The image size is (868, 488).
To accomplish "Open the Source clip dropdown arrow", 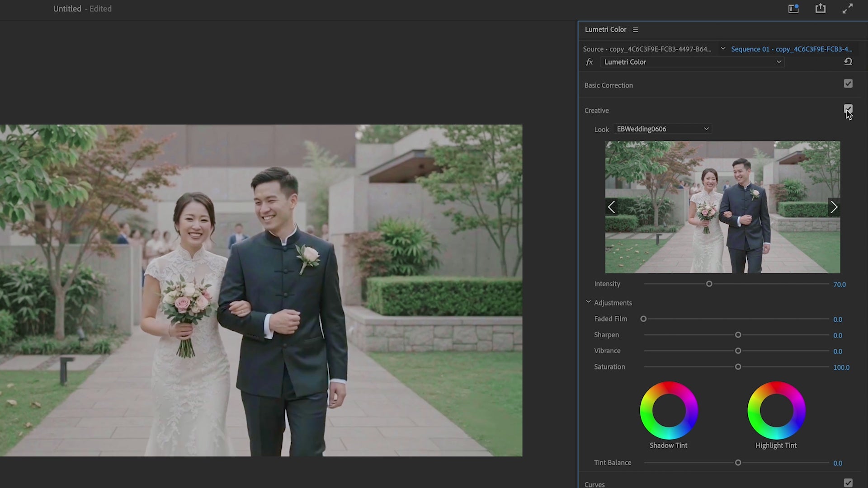I will 723,49.
